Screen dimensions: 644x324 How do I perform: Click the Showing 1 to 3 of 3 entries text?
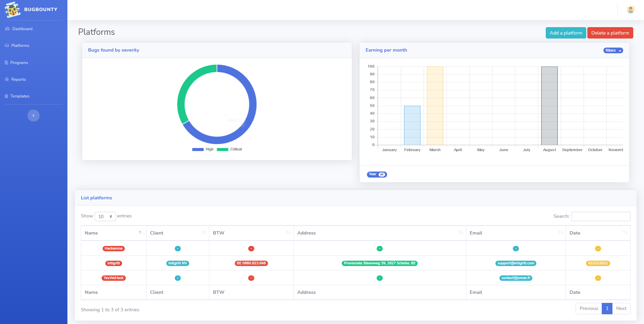pos(110,310)
